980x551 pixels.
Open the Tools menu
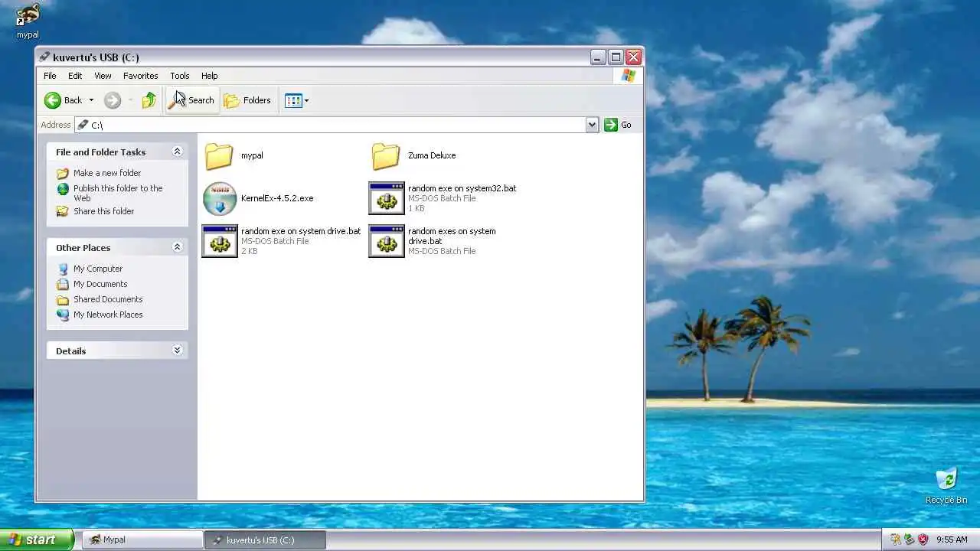pos(180,76)
